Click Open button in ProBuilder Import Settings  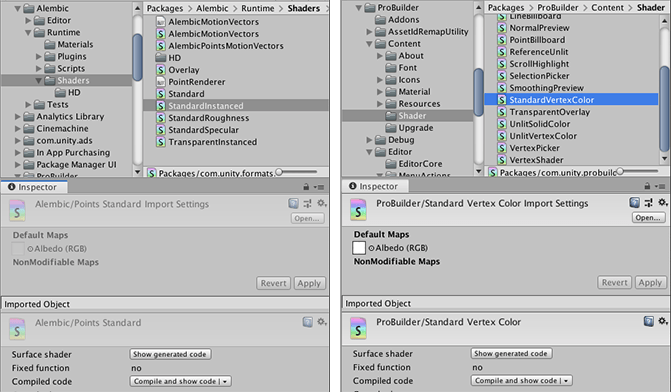click(648, 217)
